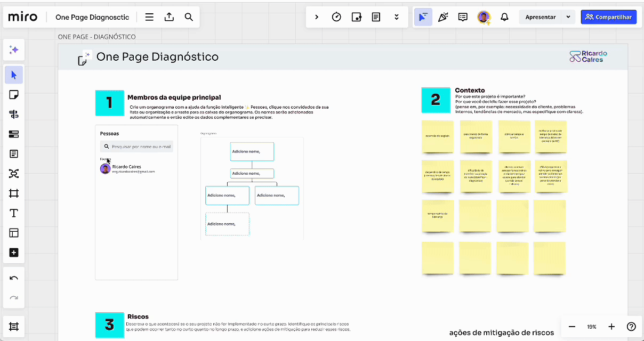The width and height of the screenshot is (644, 341).
Task: Expand the collaboration toolbar with the right chevron
Action: point(317,17)
